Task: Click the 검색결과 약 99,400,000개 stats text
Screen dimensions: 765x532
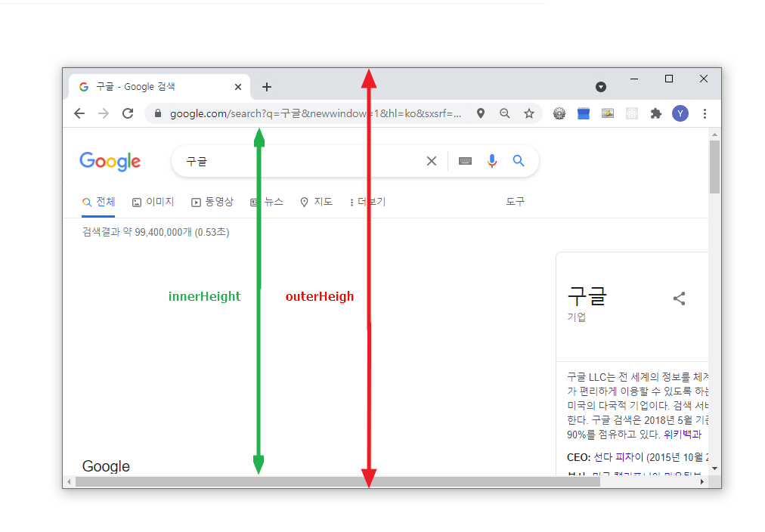Action: 156,232
